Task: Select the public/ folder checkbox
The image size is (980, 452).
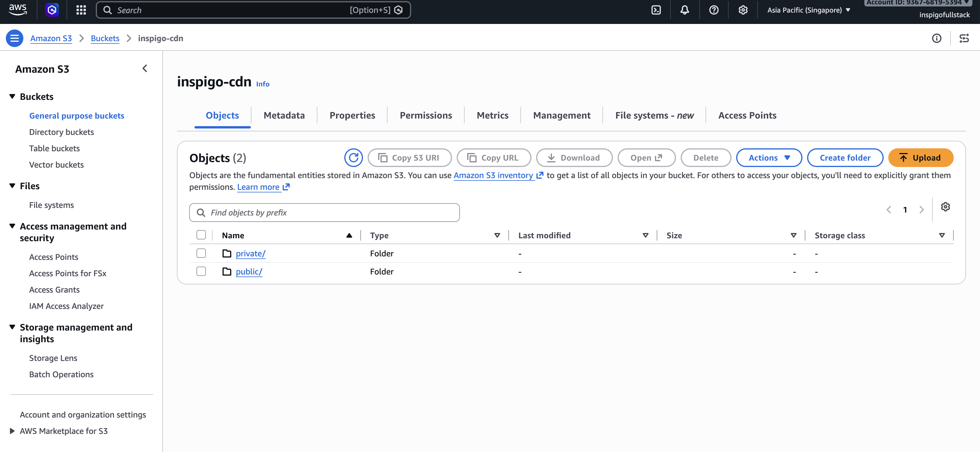Action: pos(201,271)
